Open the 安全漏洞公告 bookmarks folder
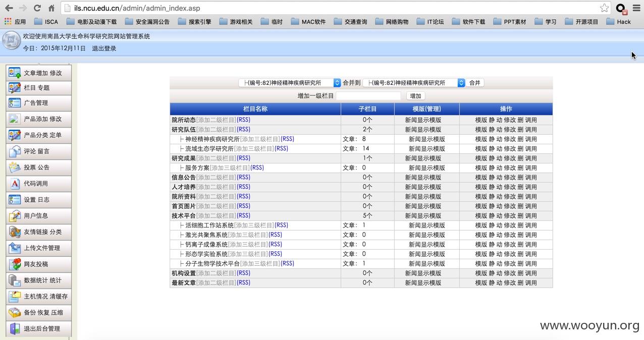Image resolution: width=644 pixels, height=340 pixels. coord(147,22)
